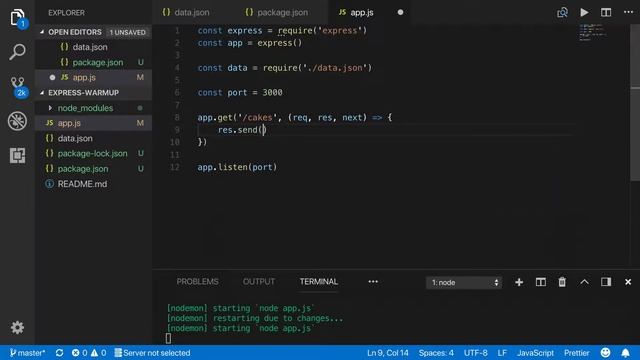This screenshot has height=360, width=640.
Task: Open the Source Control view
Action: (x=18, y=87)
